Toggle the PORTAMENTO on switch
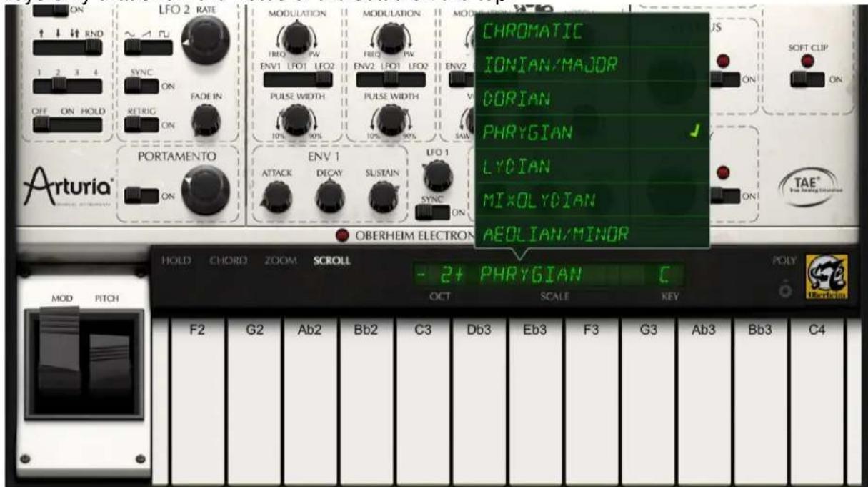This screenshot has width=868, height=487. [142, 195]
